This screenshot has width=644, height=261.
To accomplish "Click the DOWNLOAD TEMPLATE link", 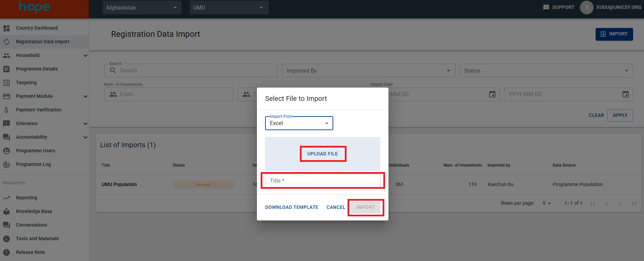I will click(x=292, y=207).
